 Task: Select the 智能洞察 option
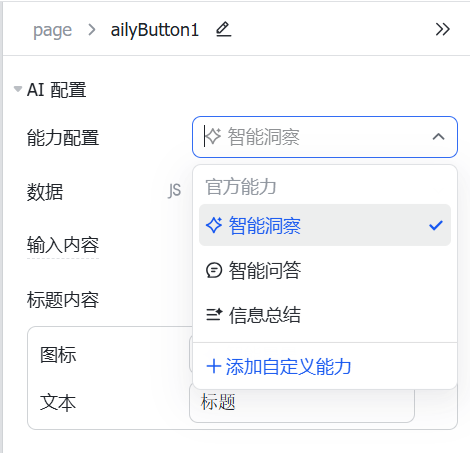click(325, 225)
